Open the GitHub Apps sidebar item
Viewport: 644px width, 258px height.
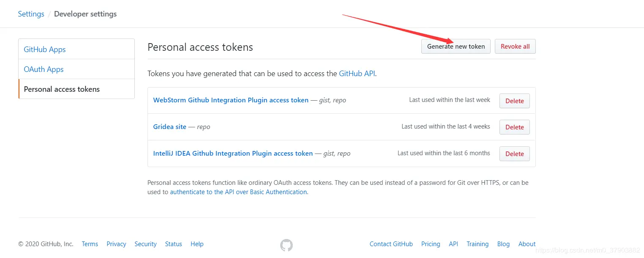(76, 49)
